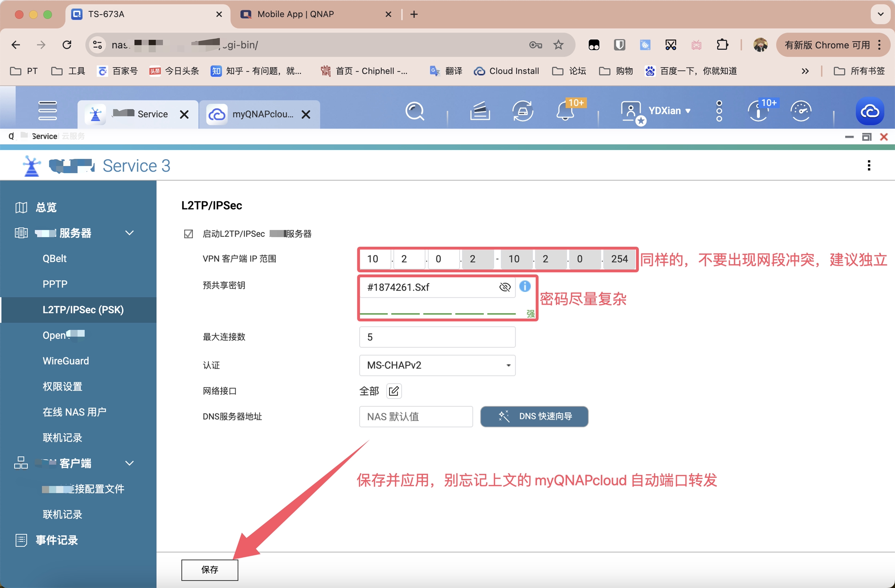The width and height of the screenshot is (895, 588).
Task: Open the QTS search magnifier icon
Action: (x=415, y=111)
